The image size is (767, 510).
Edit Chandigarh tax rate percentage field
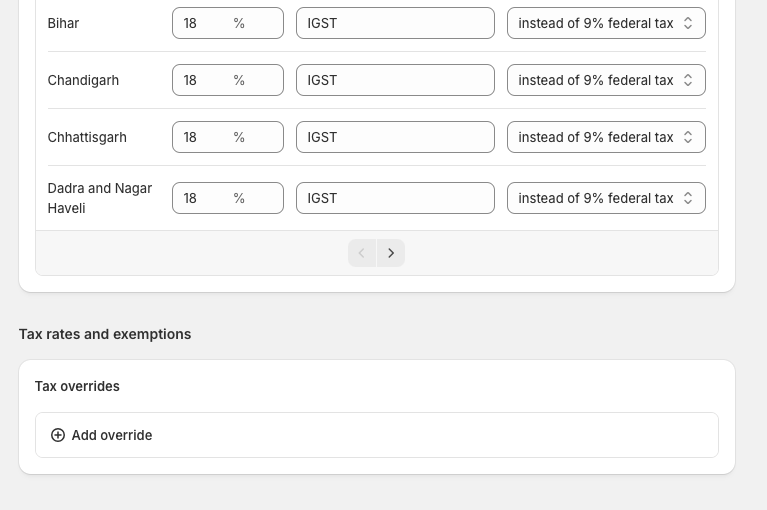pos(205,80)
